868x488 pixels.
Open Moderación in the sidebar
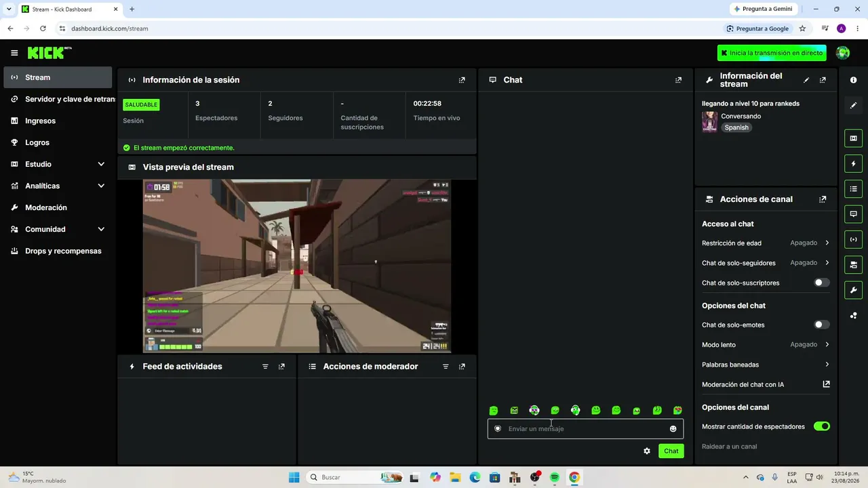[58, 207]
